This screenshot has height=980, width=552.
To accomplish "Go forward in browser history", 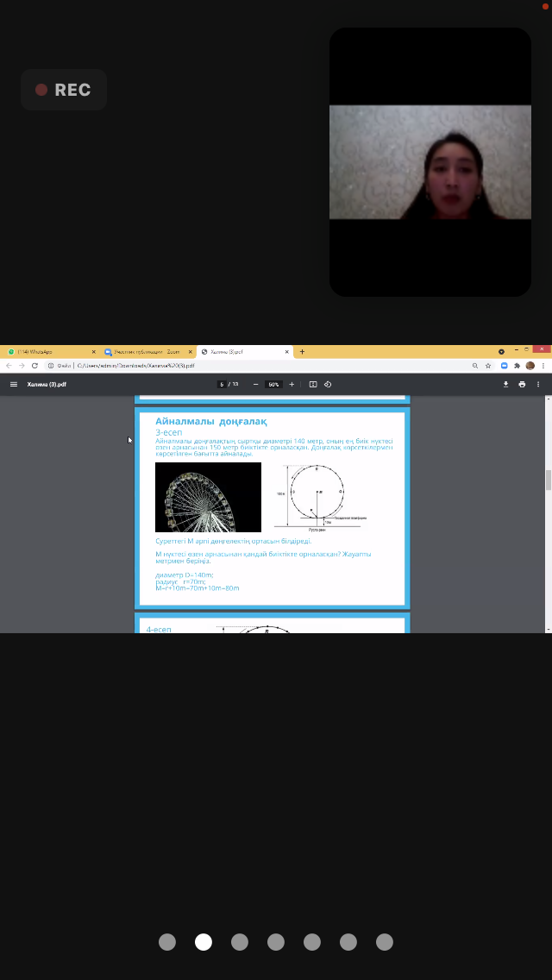I will point(22,366).
